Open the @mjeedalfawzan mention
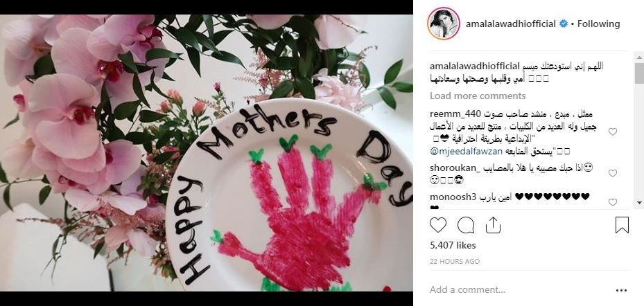This screenshot has width=644, height=306. click(x=466, y=152)
